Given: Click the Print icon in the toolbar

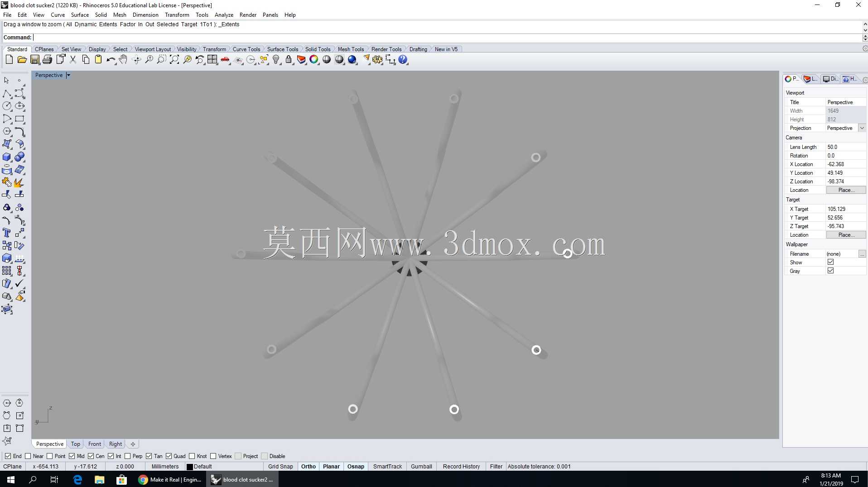Looking at the screenshot, I should click(x=47, y=60).
